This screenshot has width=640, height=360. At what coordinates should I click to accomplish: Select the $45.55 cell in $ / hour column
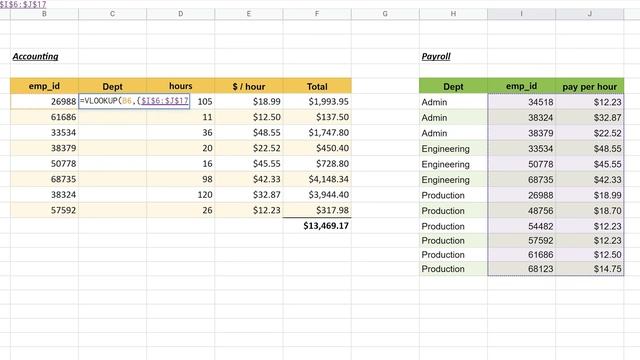[x=249, y=164]
